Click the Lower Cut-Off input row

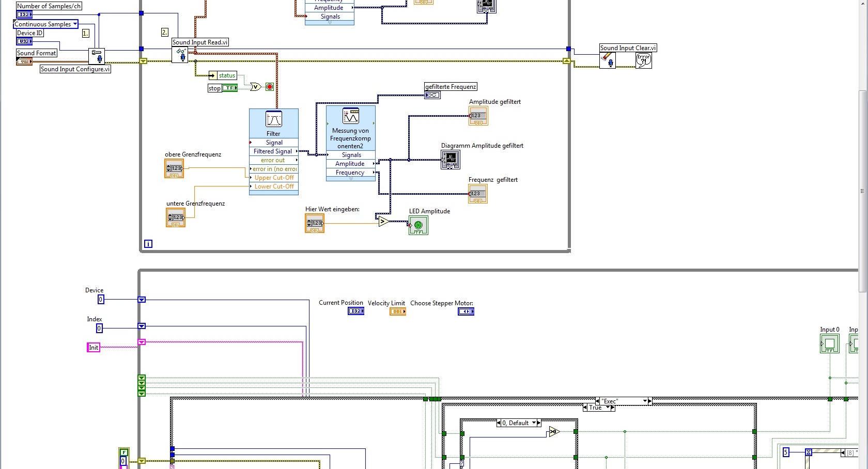pyautogui.click(x=274, y=186)
